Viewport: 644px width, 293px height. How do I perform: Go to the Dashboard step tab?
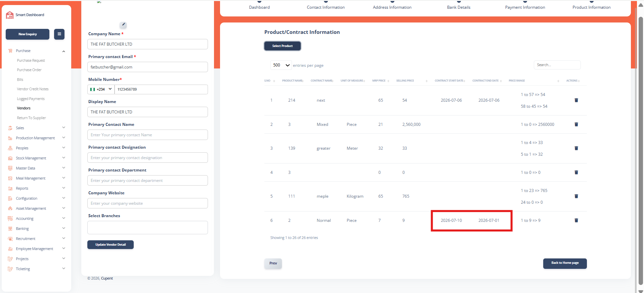pos(259,7)
